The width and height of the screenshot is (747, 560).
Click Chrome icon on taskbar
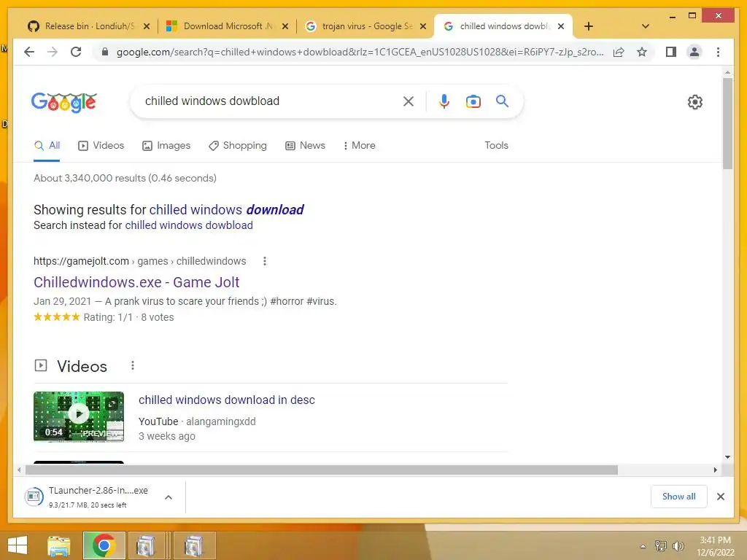104,545
